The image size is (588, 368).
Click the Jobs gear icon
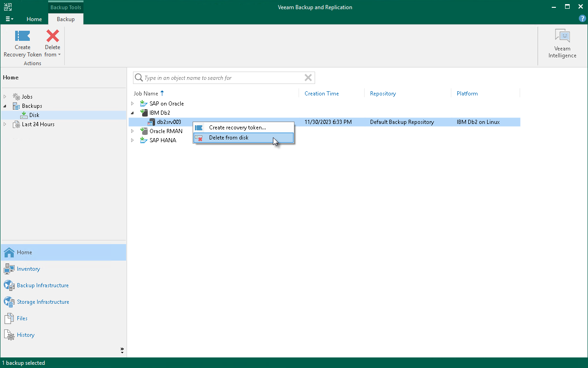17,97
